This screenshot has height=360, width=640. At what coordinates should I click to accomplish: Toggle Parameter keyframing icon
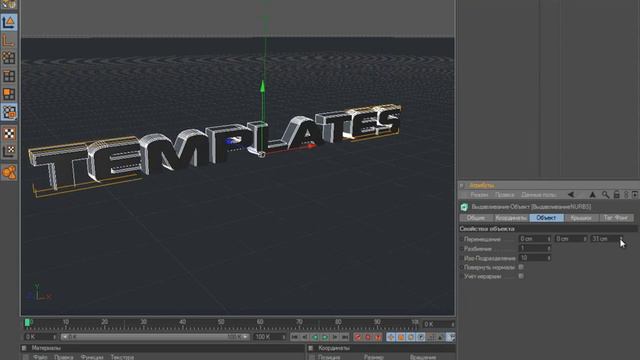pyautogui.click(x=421, y=337)
